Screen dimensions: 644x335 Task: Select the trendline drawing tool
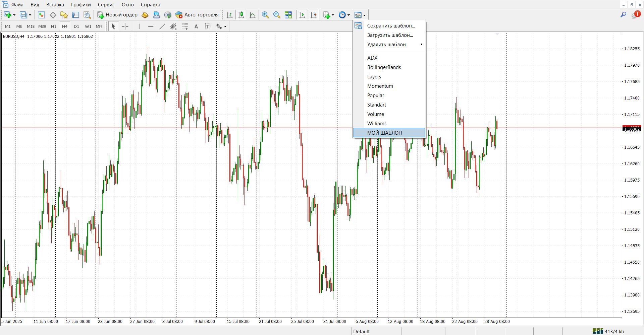coord(162,26)
